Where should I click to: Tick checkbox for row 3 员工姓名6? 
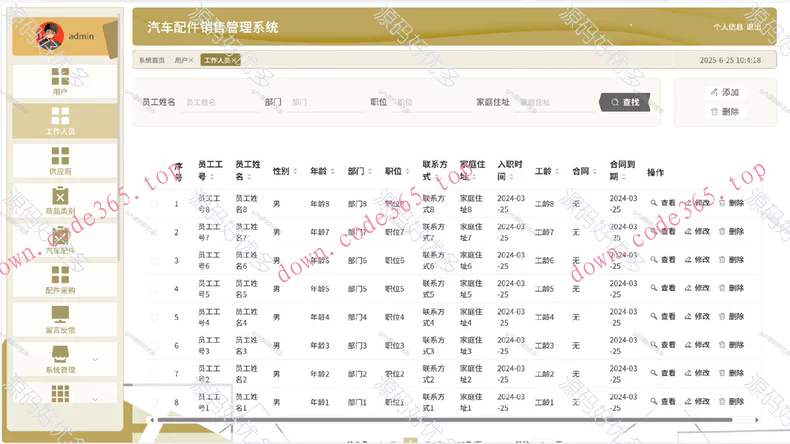pos(154,261)
